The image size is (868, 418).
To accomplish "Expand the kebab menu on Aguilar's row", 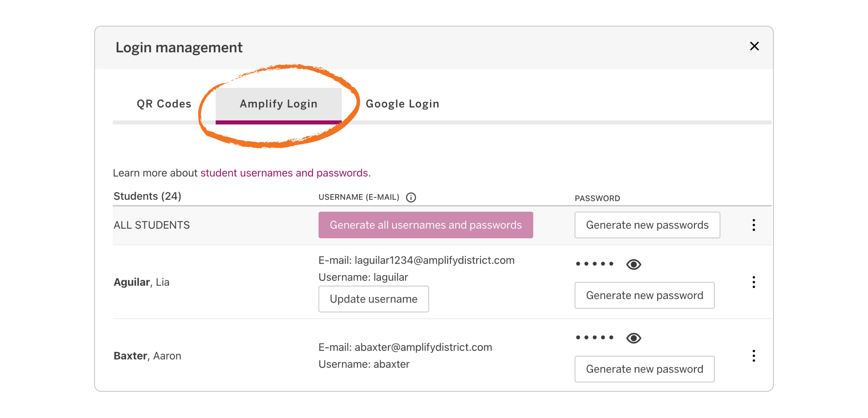I will point(754,282).
